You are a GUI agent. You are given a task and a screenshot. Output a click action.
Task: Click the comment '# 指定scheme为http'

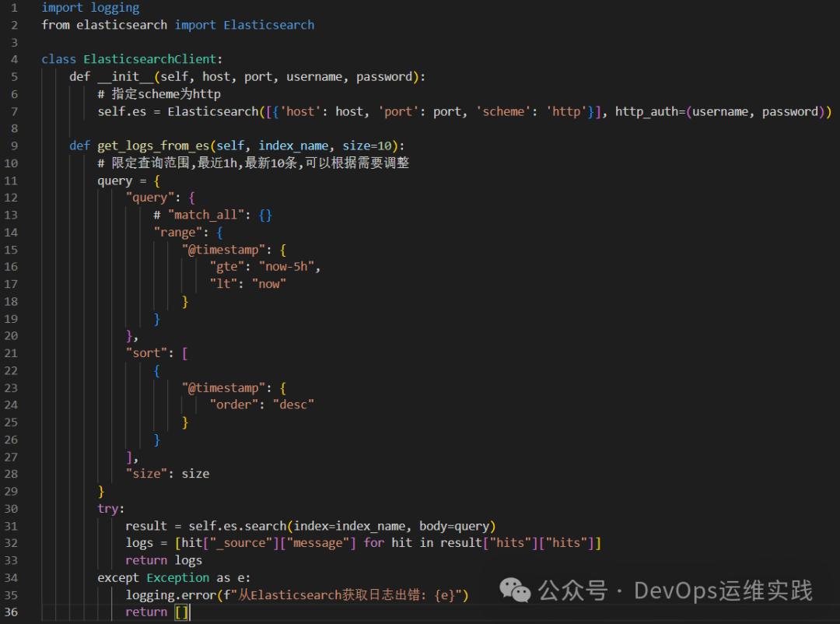click(x=159, y=94)
